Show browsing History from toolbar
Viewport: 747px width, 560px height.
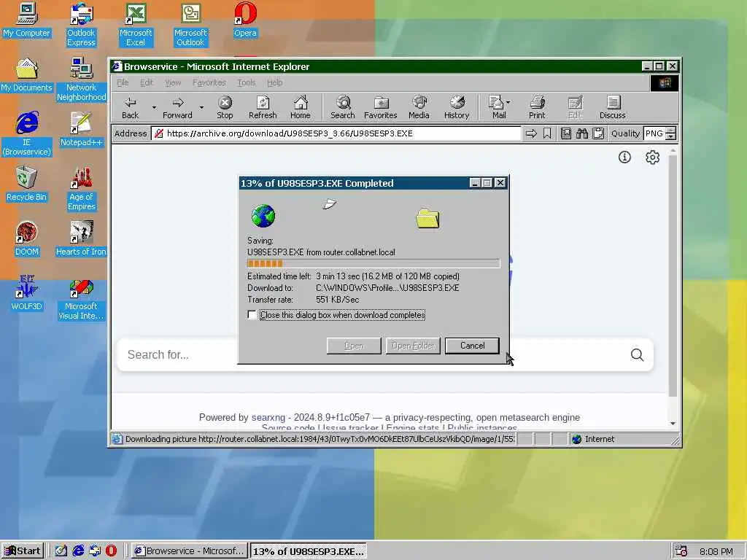pos(457,108)
